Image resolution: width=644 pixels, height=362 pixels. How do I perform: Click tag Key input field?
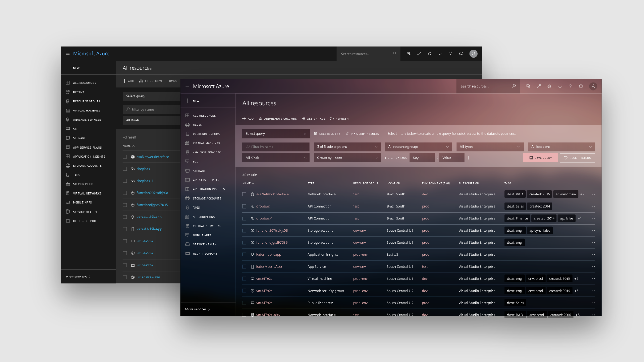[422, 158]
